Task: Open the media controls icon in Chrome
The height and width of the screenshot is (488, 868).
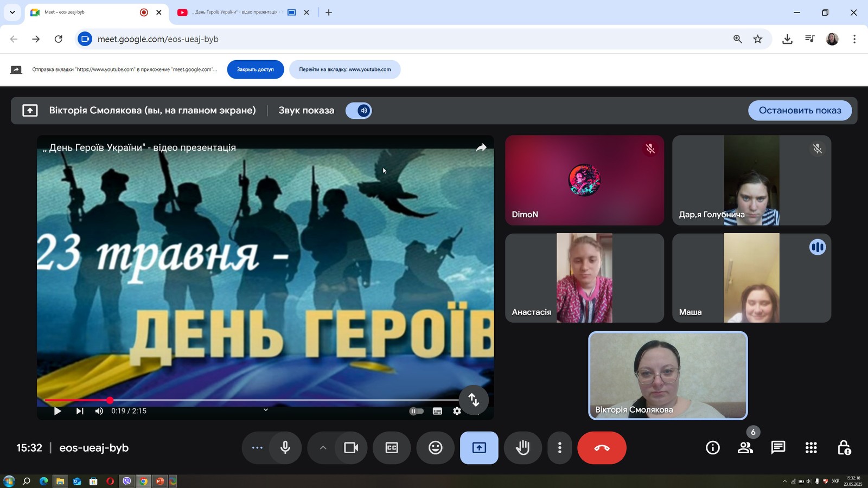Action: [x=810, y=39]
